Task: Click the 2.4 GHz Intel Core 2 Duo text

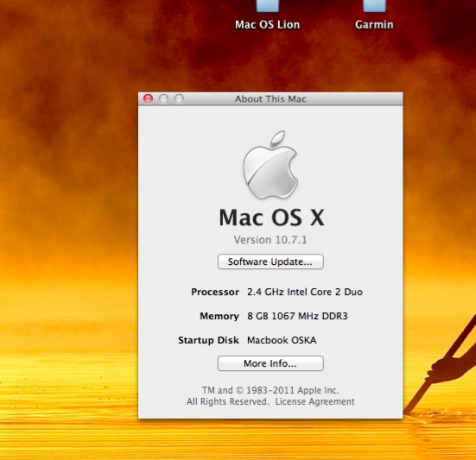Action: [x=305, y=292]
